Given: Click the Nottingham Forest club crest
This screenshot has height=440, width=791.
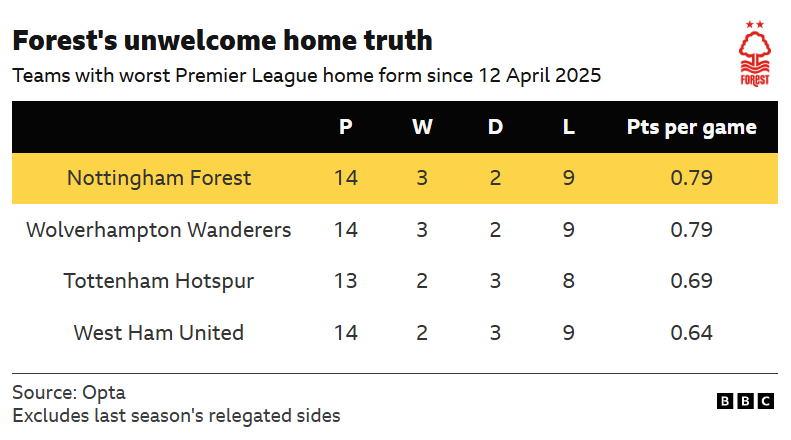Looking at the screenshot, I should (755, 54).
